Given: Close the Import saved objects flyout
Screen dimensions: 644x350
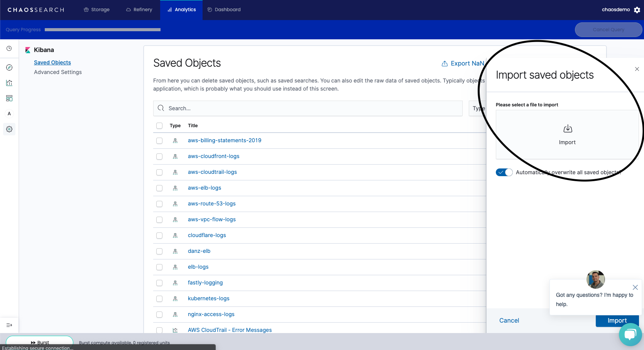Looking at the screenshot, I should click(637, 69).
